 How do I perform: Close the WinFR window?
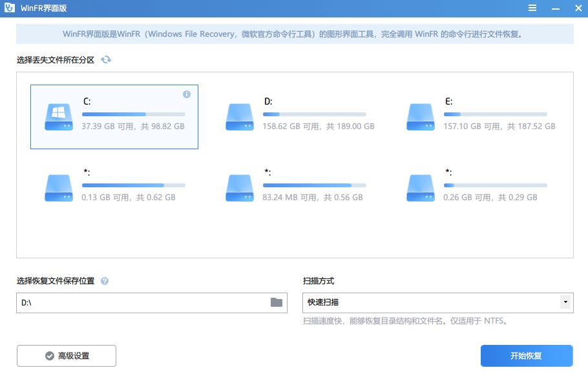pyautogui.click(x=578, y=8)
